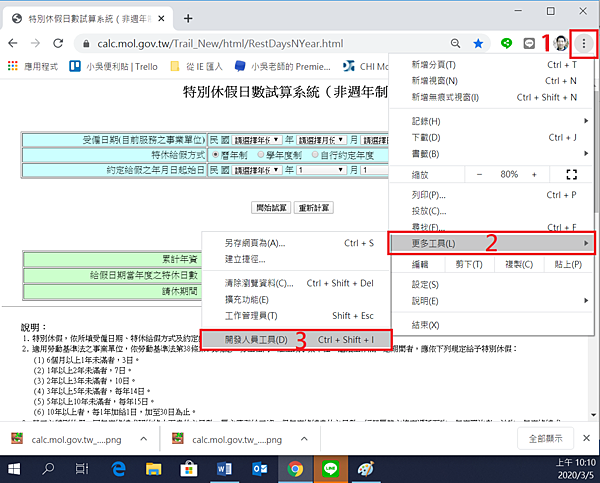Open 開發人員工具(D) from submenu
The width and height of the screenshot is (600, 483).
pyautogui.click(x=296, y=340)
